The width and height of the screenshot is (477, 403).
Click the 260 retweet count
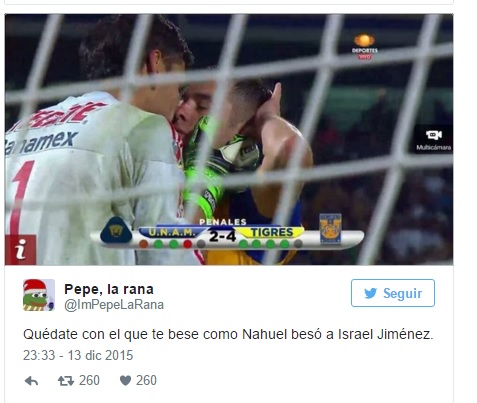[x=89, y=380]
